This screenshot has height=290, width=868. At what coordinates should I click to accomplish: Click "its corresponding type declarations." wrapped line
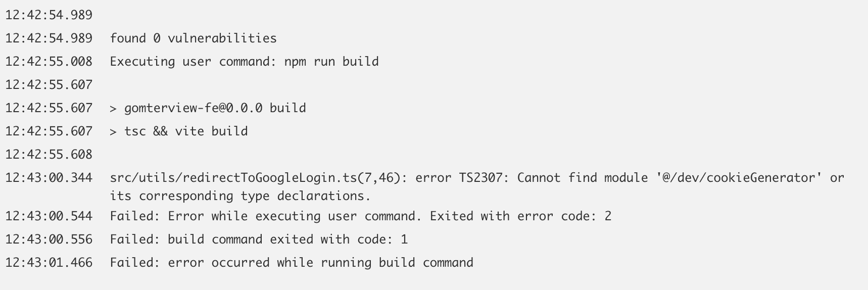pyautogui.click(x=240, y=196)
